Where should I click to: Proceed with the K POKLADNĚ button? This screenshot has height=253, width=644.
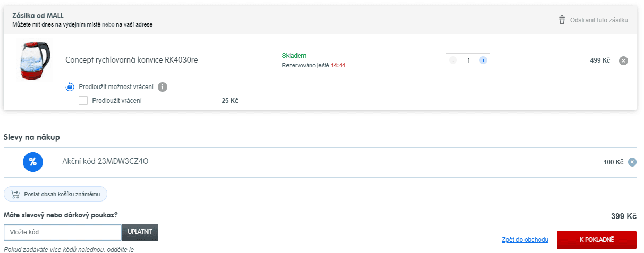tap(596, 240)
